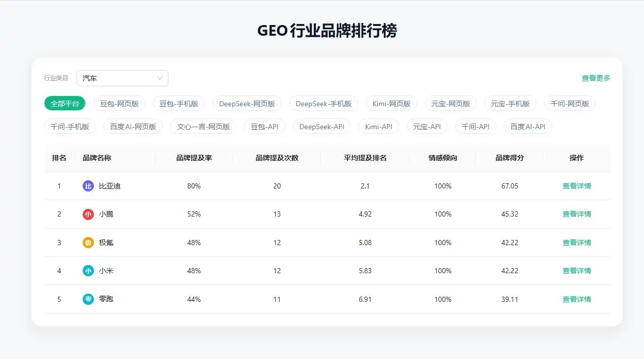Viewport: 644px width, 359px height.
Task: Click the 零跑 brand avatar icon
Action: (88, 299)
